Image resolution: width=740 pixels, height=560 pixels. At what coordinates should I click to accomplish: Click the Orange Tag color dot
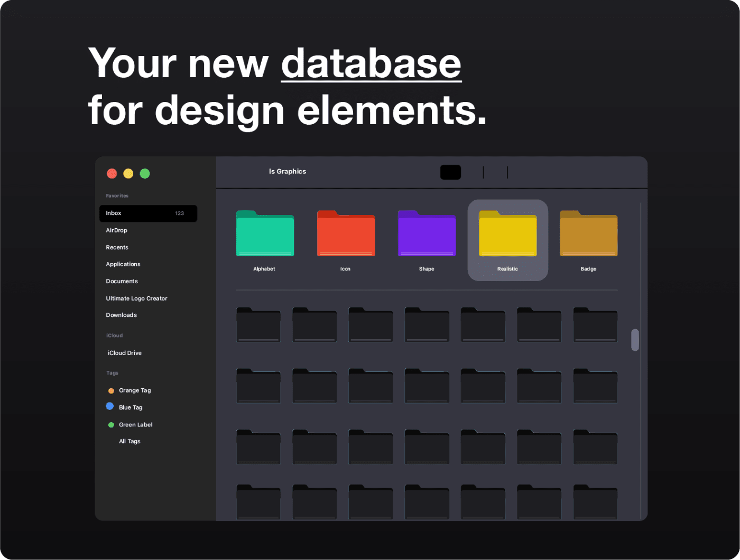pos(111,391)
